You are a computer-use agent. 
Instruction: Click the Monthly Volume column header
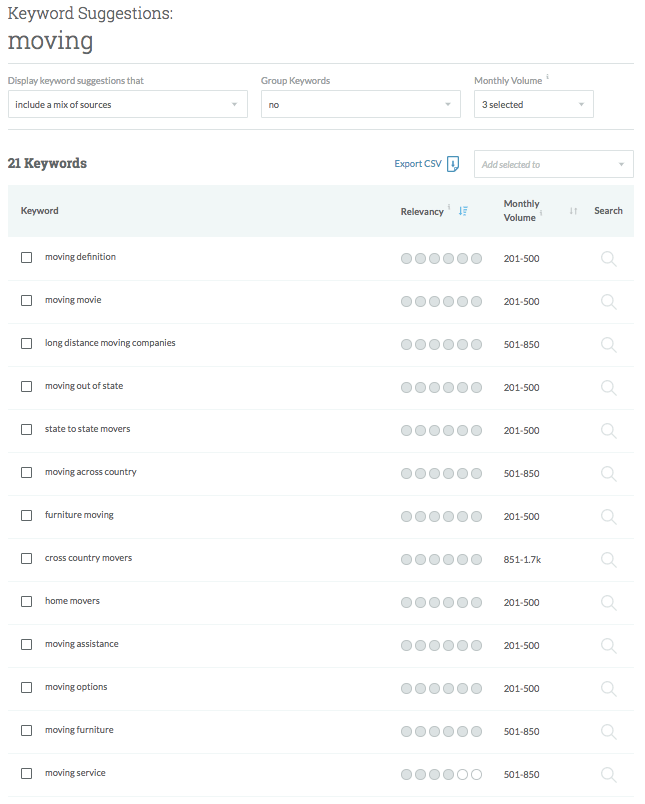(521, 211)
